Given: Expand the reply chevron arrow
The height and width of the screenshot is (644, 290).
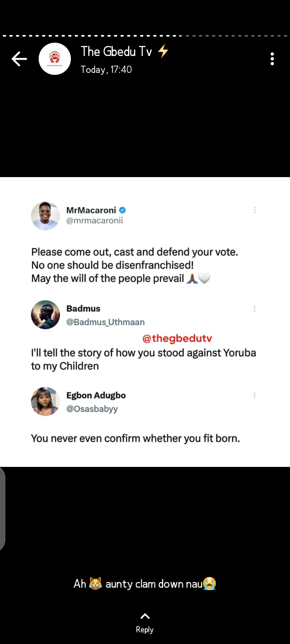Looking at the screenshot, I should coord(145,616).
